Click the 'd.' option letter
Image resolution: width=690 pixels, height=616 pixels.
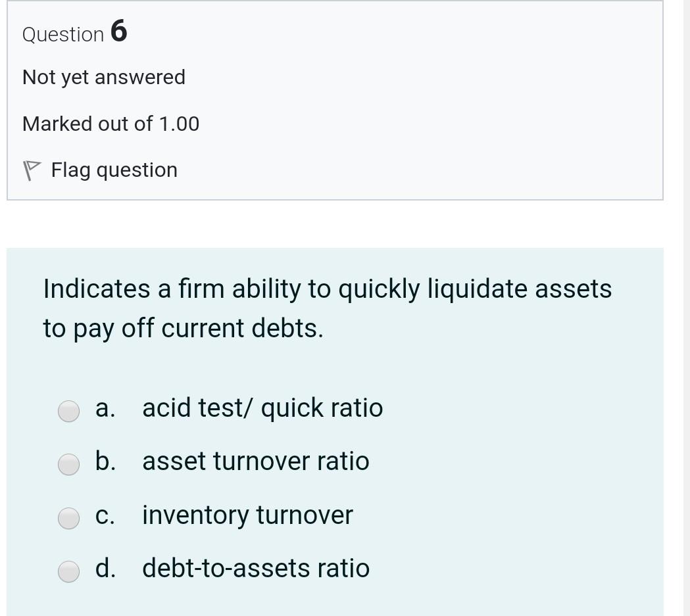point(105,569)
